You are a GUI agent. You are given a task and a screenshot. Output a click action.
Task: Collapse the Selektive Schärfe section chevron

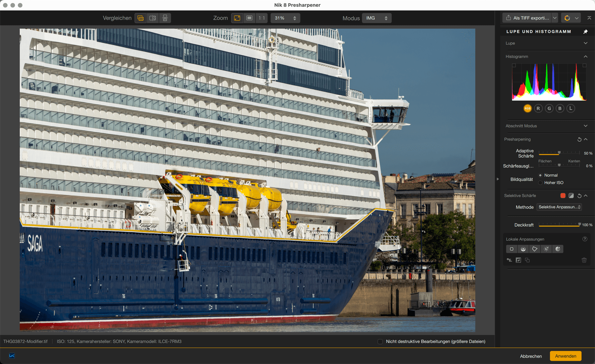585,196
